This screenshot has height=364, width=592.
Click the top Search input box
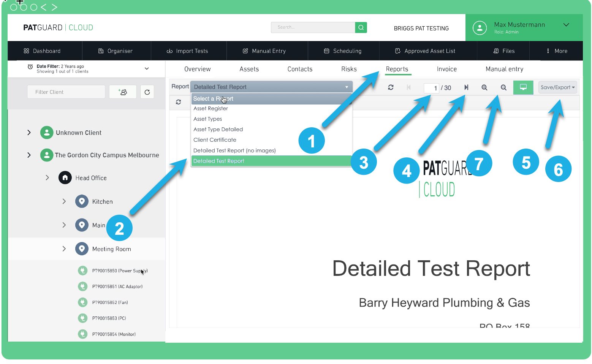313,27
